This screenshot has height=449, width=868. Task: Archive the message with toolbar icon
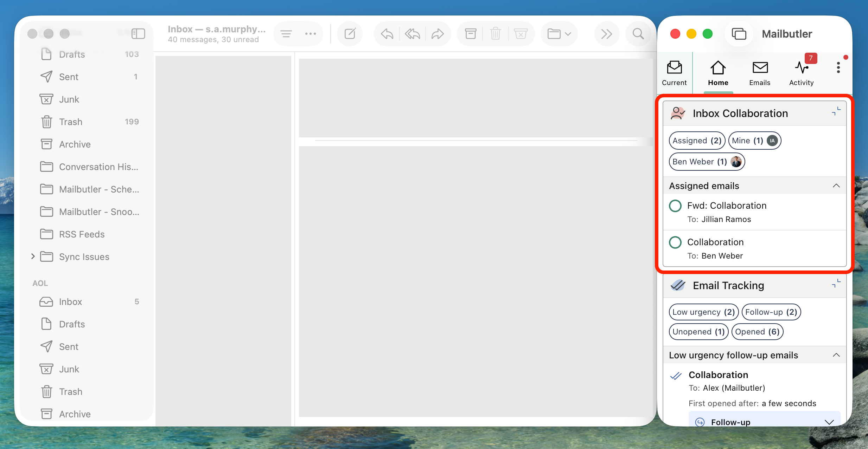[471, 34]
